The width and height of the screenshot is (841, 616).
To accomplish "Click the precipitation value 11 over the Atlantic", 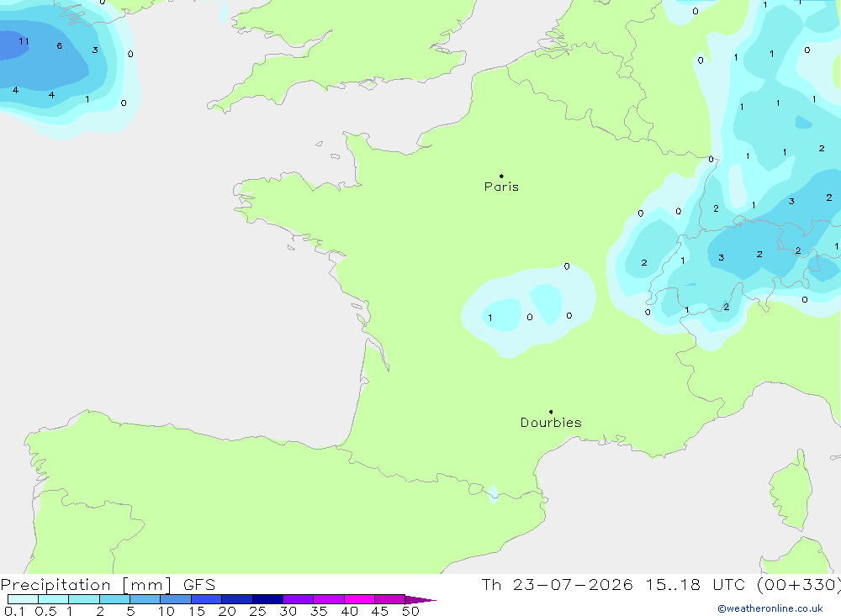I will pyautogui.click(x=24, y=41).
